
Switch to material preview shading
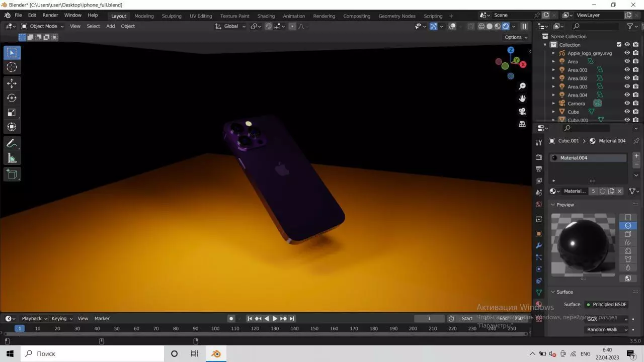[498, 26]
